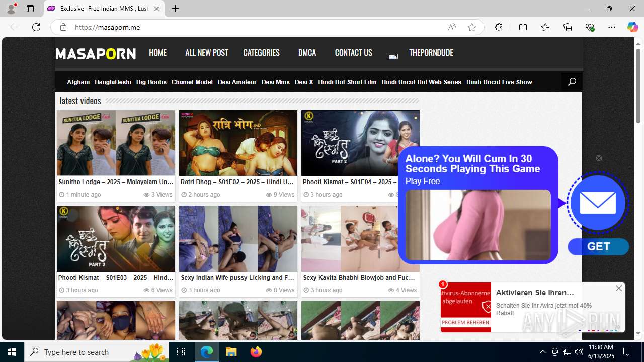Select the BangIaDeshi category link
The height and width of the screenshot is (362, 644).
pos(113,82)
